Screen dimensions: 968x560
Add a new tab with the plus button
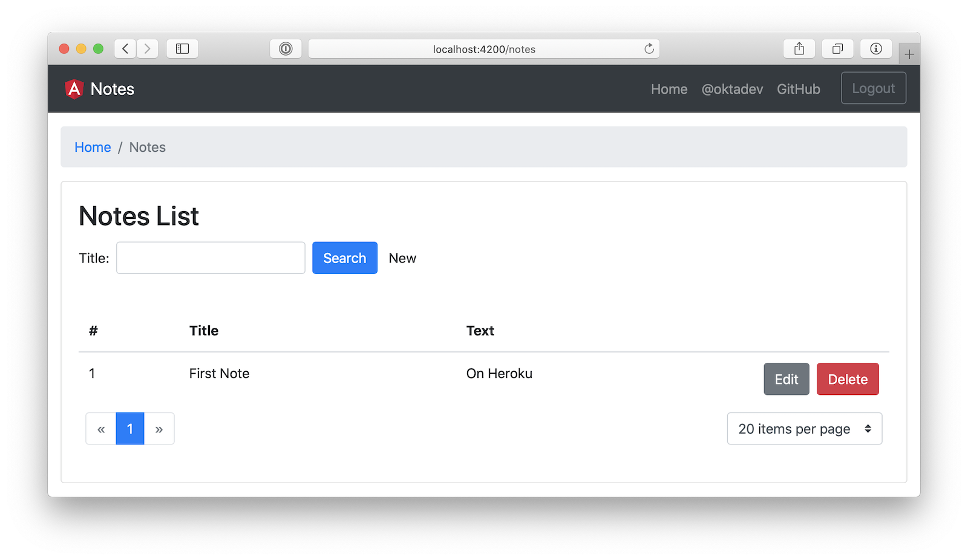point(909,54)
